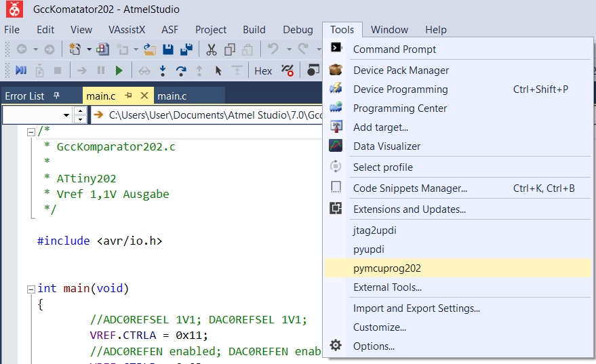This screenshot has height=364, width=596.
Task: Toggle pin on active main.c tab
Action: (128, 96)
